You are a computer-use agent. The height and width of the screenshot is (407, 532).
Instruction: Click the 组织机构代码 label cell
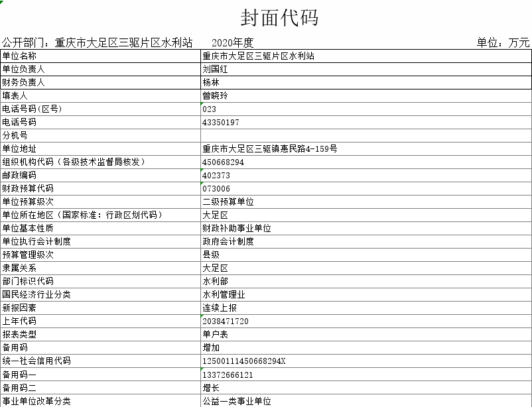pos(101,162)
